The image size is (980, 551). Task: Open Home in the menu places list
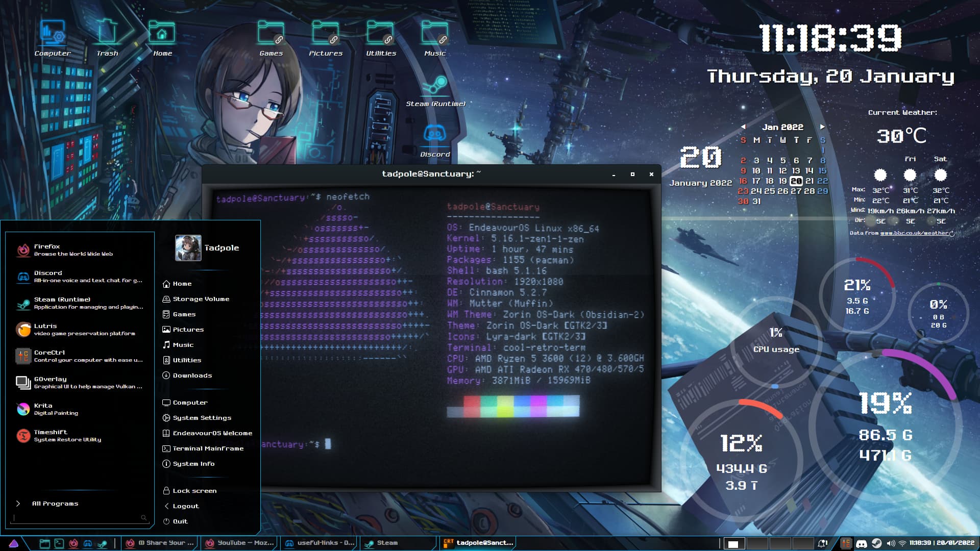tap(177, 284)
